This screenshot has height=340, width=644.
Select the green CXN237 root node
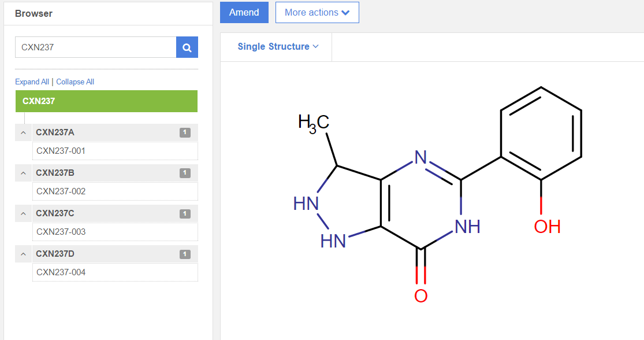pos(106,101)
